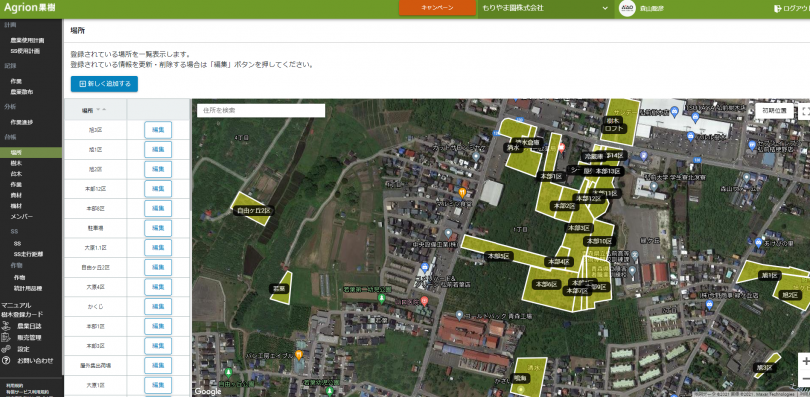Expand the もりやま園株式会社 company dropdown
Screen dimensions: 810x397
click(545, 9)
